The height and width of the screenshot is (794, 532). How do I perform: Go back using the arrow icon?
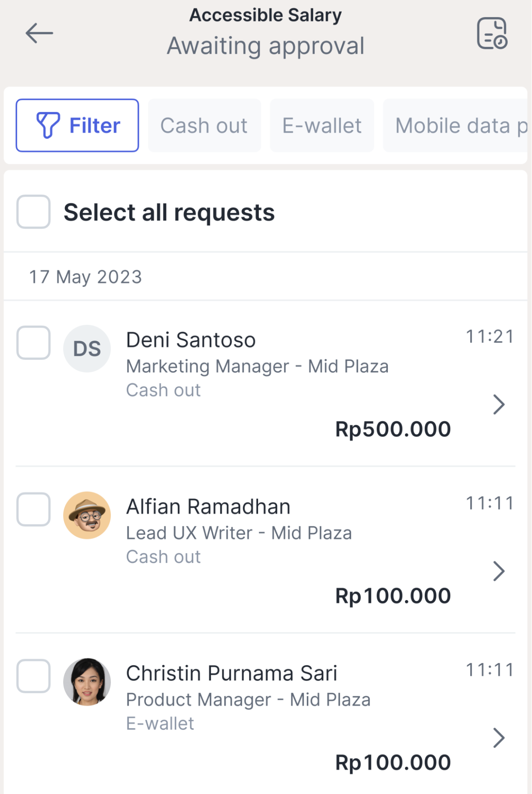tap(39, 33)
